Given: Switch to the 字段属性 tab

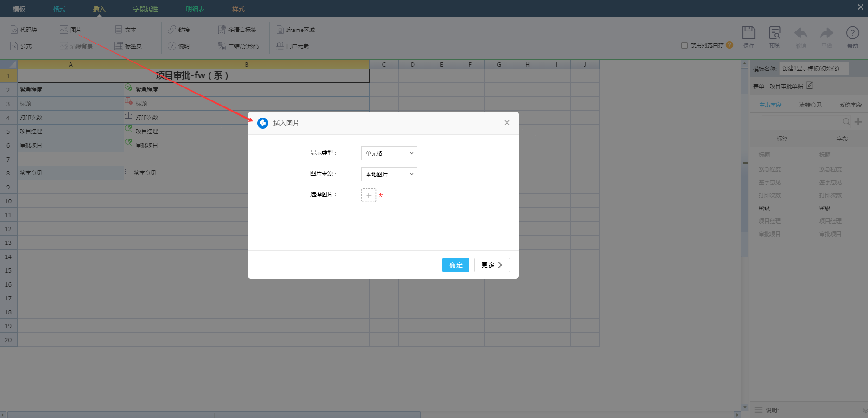Looking at the screenshot, I should (146, 9).
